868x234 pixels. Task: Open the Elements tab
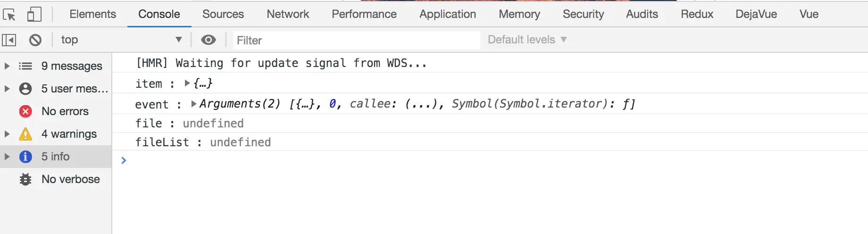point(92,14)
